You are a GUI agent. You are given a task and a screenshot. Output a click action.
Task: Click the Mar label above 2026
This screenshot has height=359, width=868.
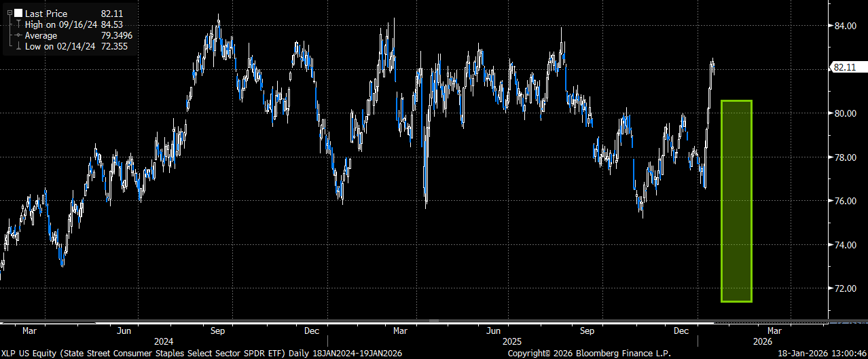[x=775, y=331]
